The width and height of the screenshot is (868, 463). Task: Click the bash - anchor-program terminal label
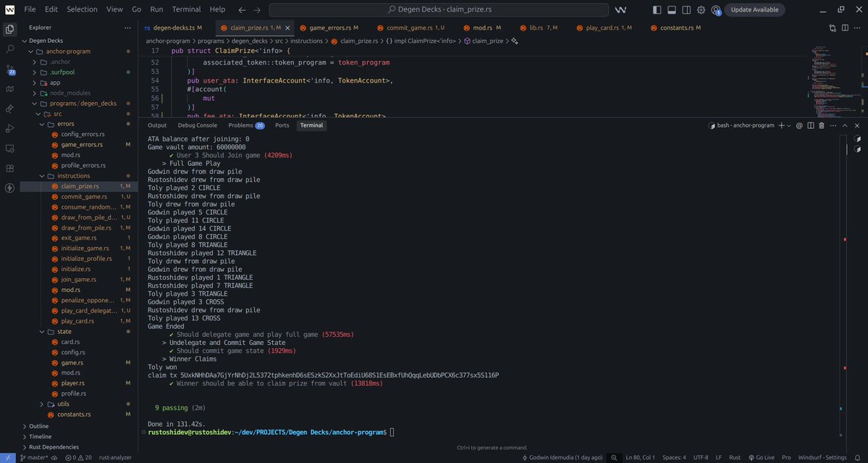pos(741,126)
